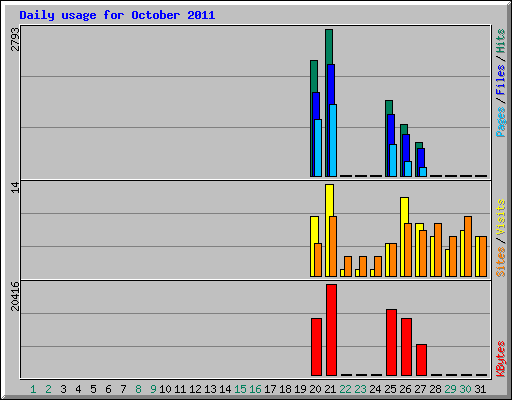This screenshot has height=400, width=512.
Task: Click the orange Sites bar for day 22
Action: click(348, 266)
